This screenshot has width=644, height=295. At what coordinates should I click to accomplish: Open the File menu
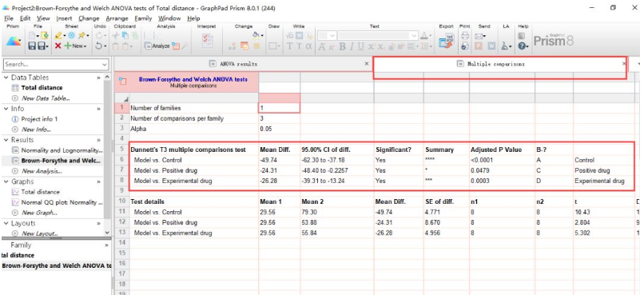pos(8,18)
